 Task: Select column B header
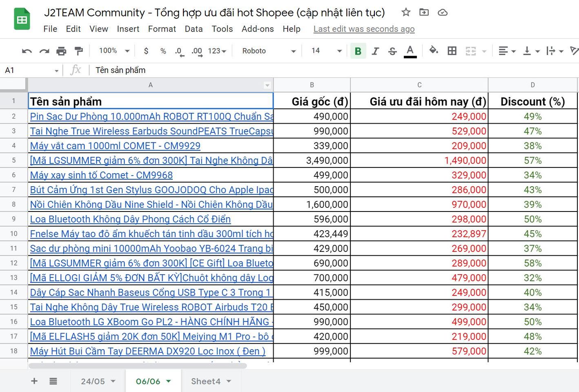pos(312,85)
